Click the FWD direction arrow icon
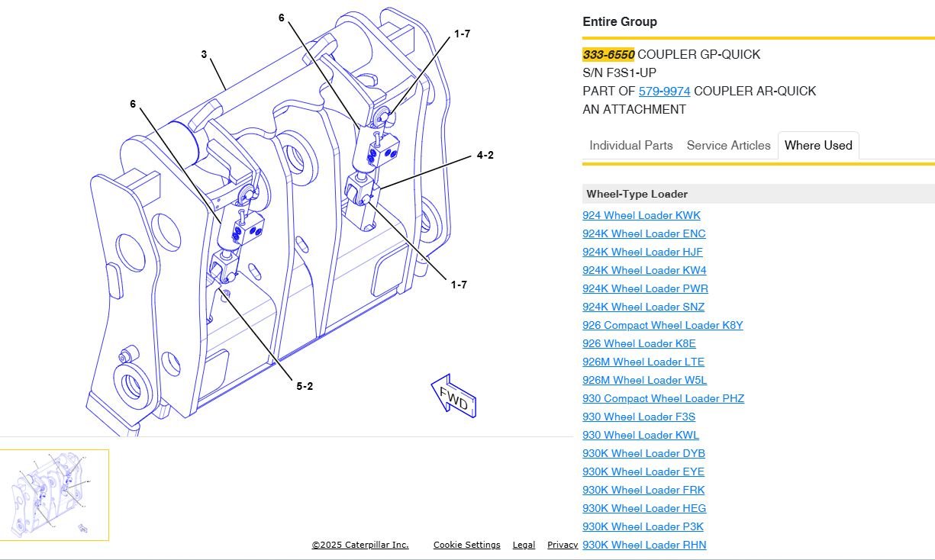 tap(454, 395)
